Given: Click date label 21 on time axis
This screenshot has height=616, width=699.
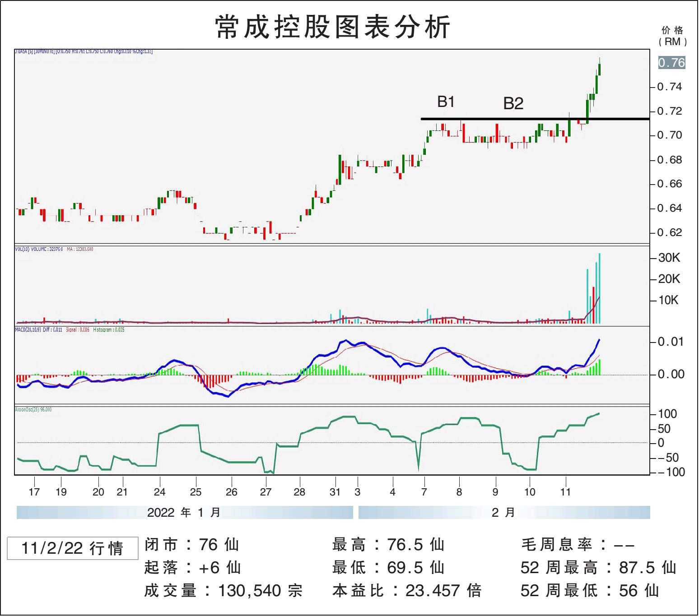Looking at the screenshot, I should tap(122, 492).
